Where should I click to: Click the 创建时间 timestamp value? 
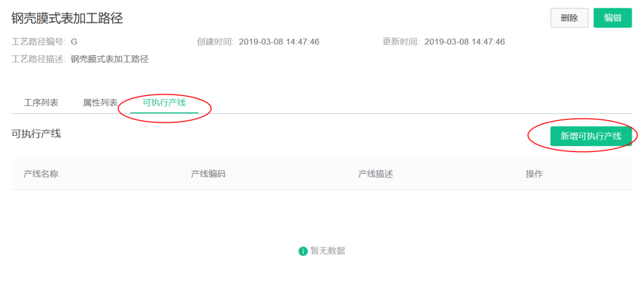point(279,42)
